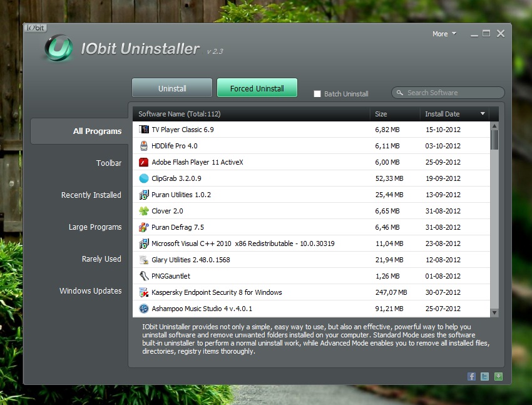Select Puran Utilities 1.0.2 entry
The image size is (532, 405).
[x=311, y=194]
